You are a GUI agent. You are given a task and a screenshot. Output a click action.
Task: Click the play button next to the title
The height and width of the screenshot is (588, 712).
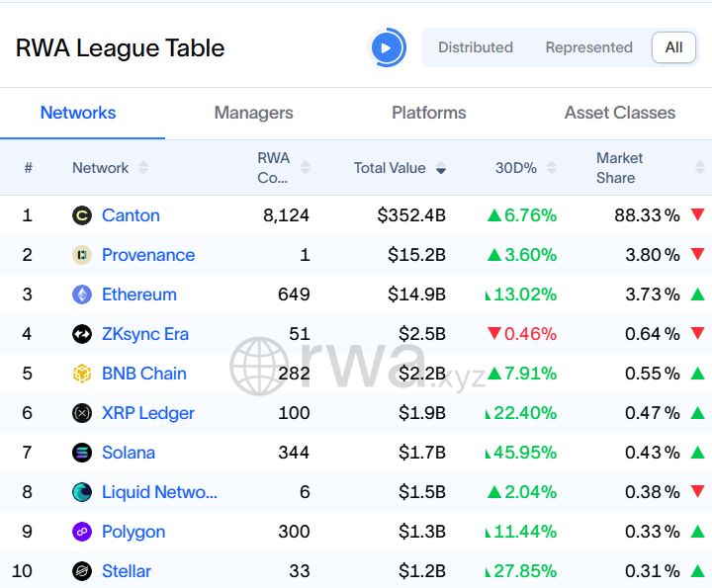pos(387,47)
